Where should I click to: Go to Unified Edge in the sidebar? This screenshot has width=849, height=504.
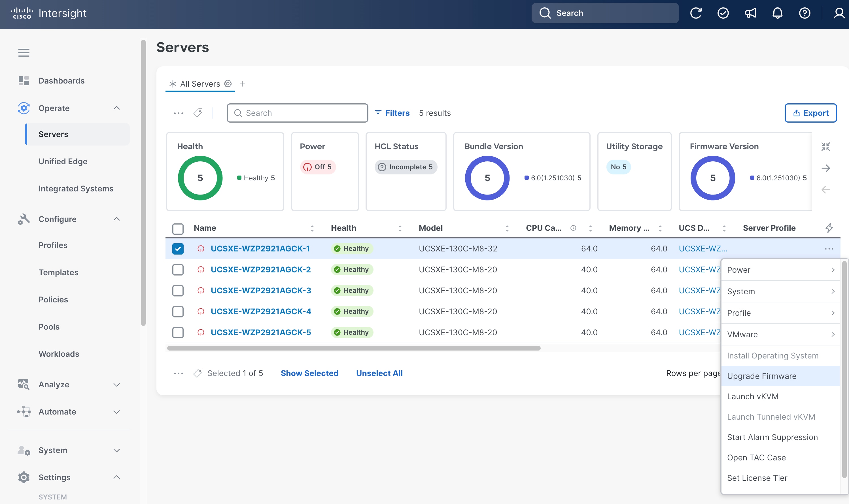[63, 161]
